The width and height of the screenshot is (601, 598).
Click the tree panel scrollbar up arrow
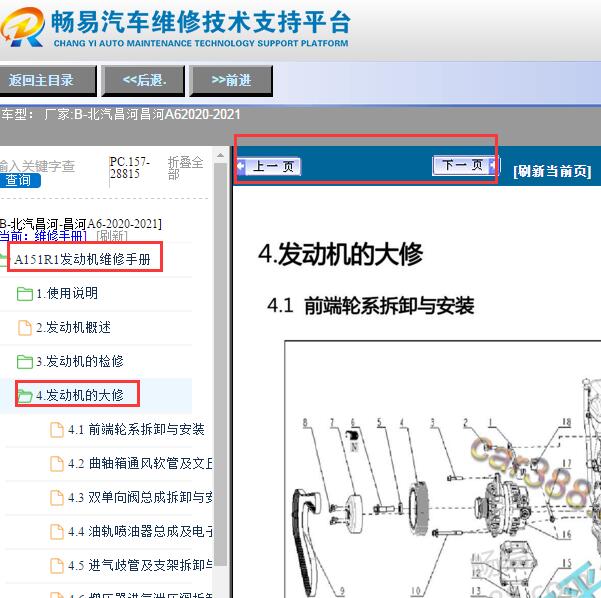[220, 156]
